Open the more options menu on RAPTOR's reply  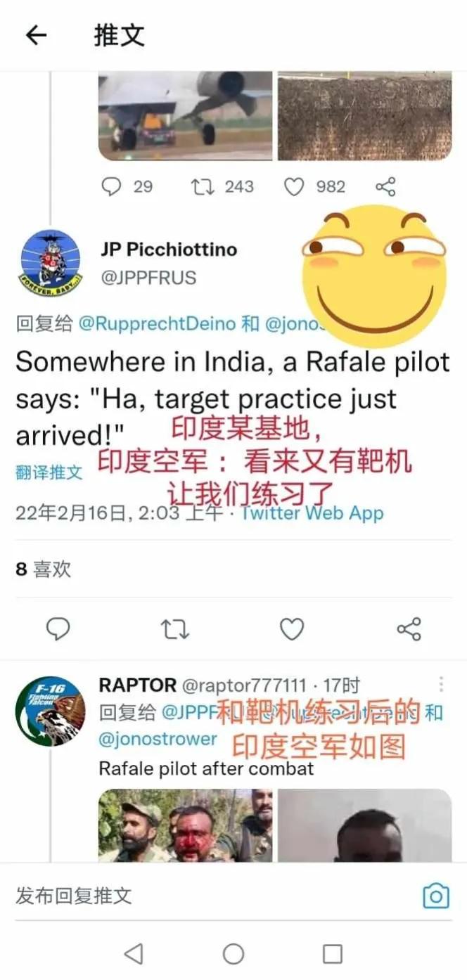click(x=441, y=684)
